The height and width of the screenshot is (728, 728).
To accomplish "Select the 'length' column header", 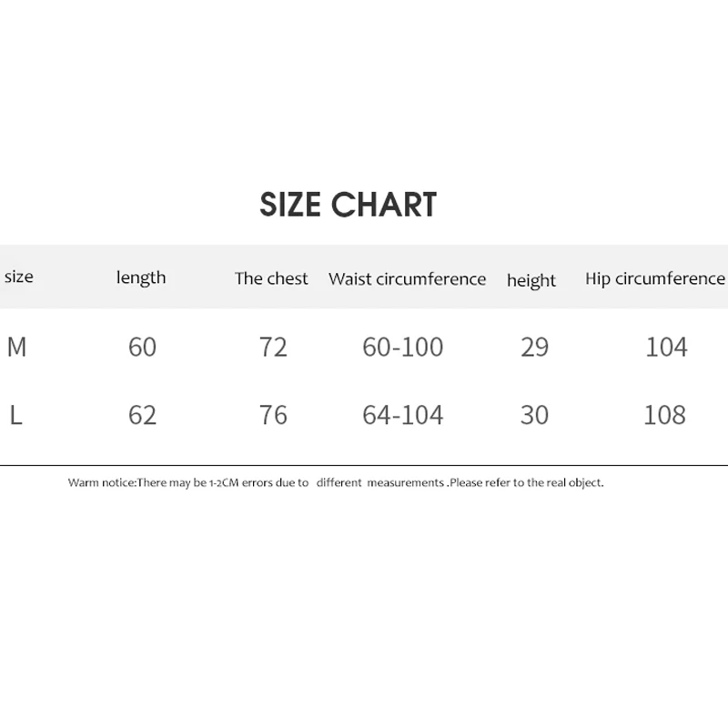I will (x=141, y=278).
